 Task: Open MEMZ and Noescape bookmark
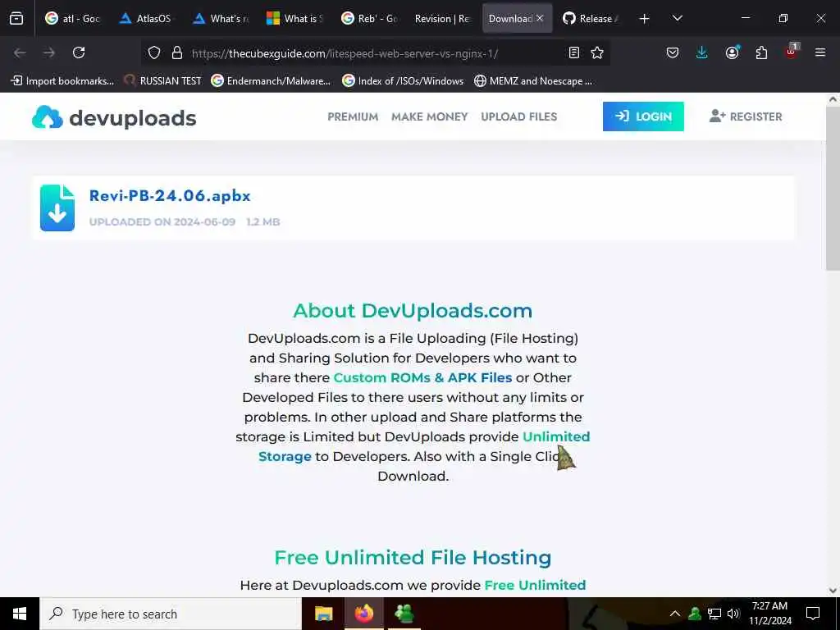pos(533,81)
